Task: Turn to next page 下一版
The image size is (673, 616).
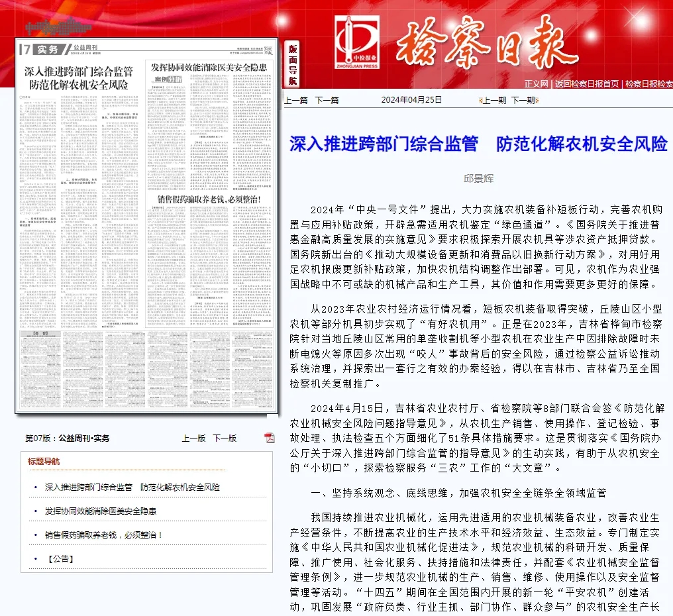Action: click(225, 438)
